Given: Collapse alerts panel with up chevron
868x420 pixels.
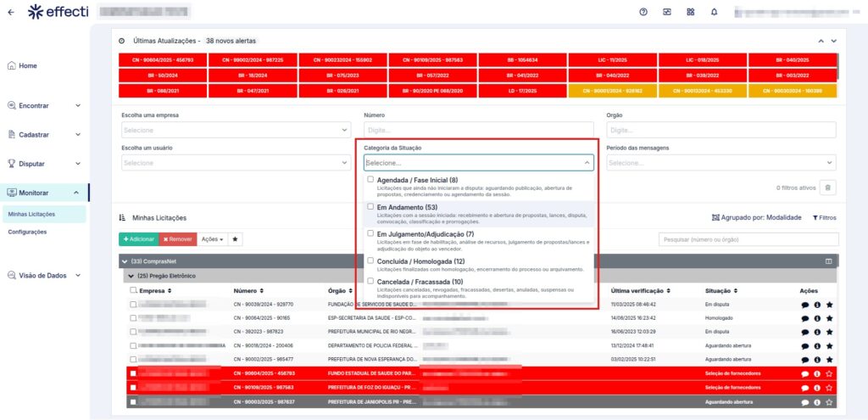Looking at the screenshot, I should 821,41.
